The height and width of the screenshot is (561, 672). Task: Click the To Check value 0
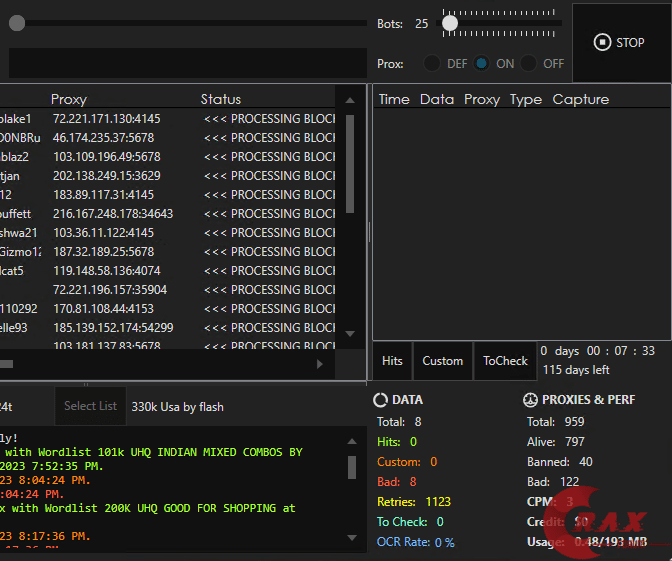point(440,522)
